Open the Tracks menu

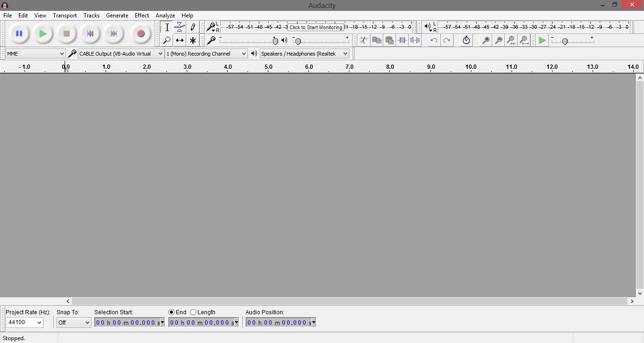point(91,16)
